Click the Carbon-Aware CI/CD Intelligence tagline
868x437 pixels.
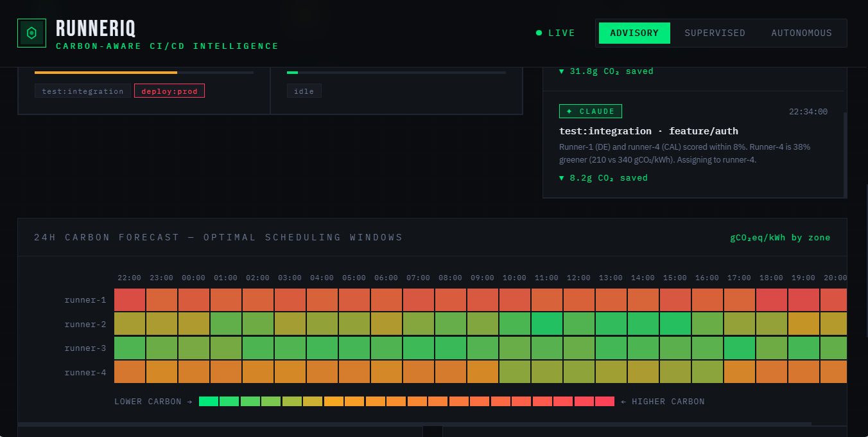[168, 46]
